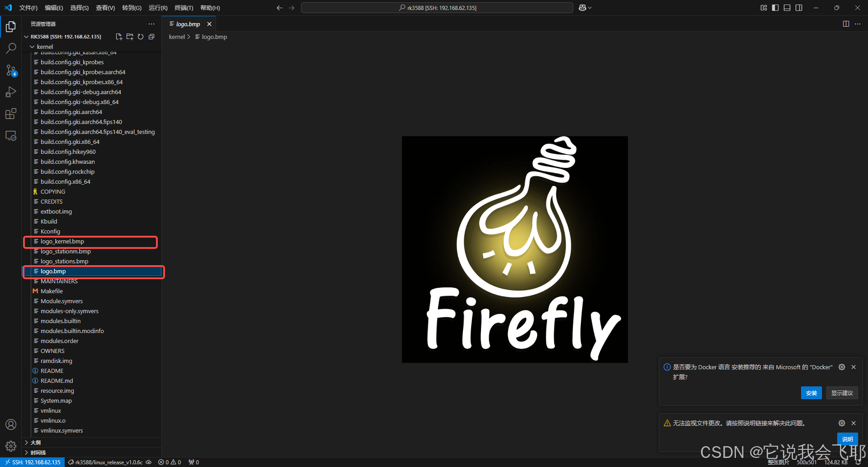Open errors and warnings problems panel
This screenshot has width=868, height=467.
(170, 462)
